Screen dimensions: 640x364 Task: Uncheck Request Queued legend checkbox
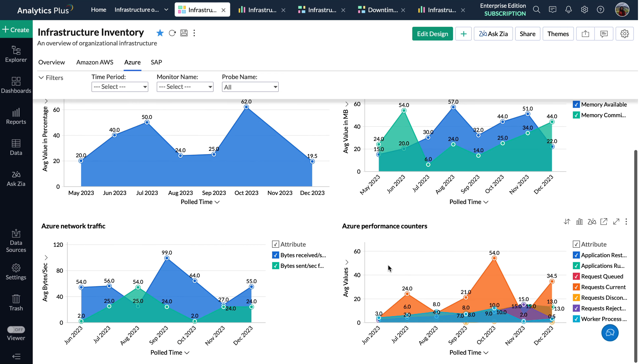[x=576, y=276]
